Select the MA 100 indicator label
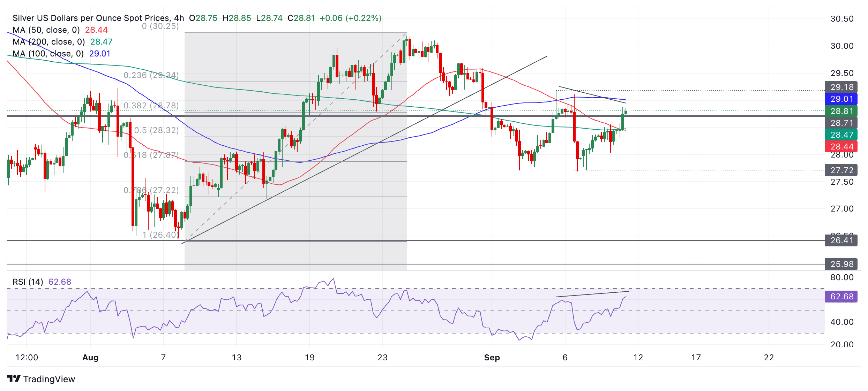Image resolution: width=868 pixels, height=391 pixels. 48,54
